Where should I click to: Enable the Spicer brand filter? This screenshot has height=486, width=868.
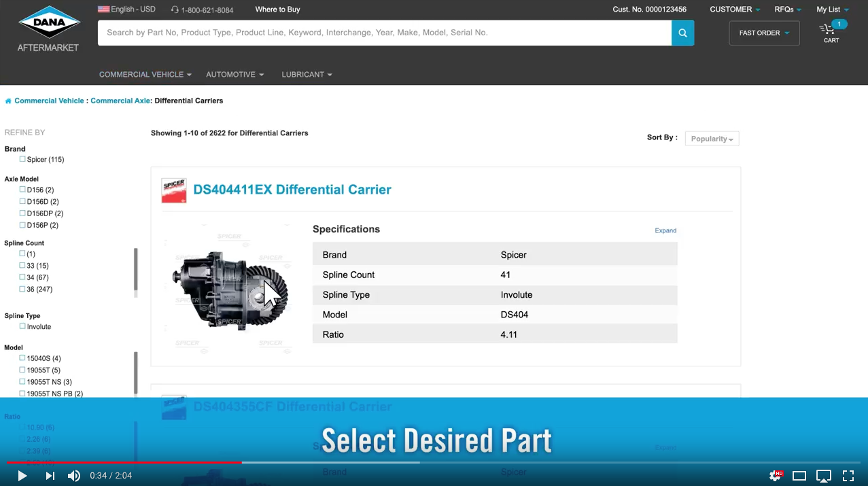pyautogui.click(x=21, y=159)
